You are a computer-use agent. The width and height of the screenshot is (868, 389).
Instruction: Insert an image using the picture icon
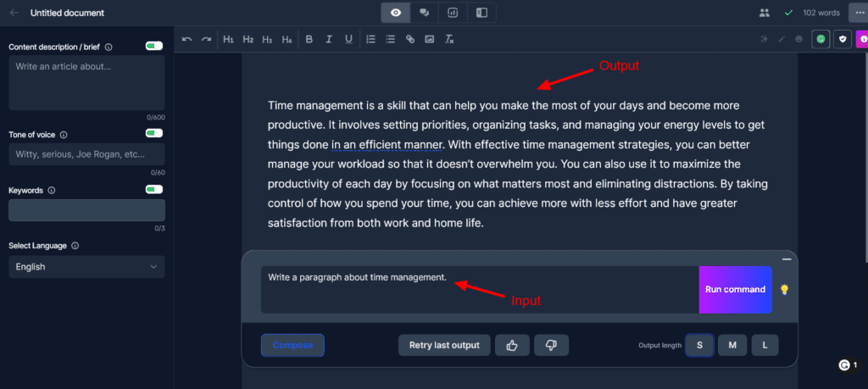[429, 39]
